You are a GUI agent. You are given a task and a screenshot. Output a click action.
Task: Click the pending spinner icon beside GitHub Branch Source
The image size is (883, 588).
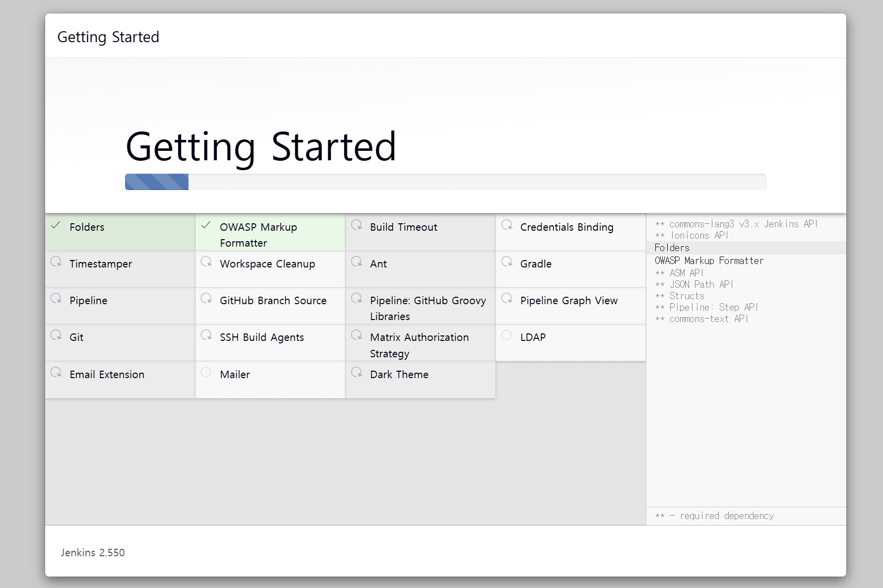coord(206,298)
